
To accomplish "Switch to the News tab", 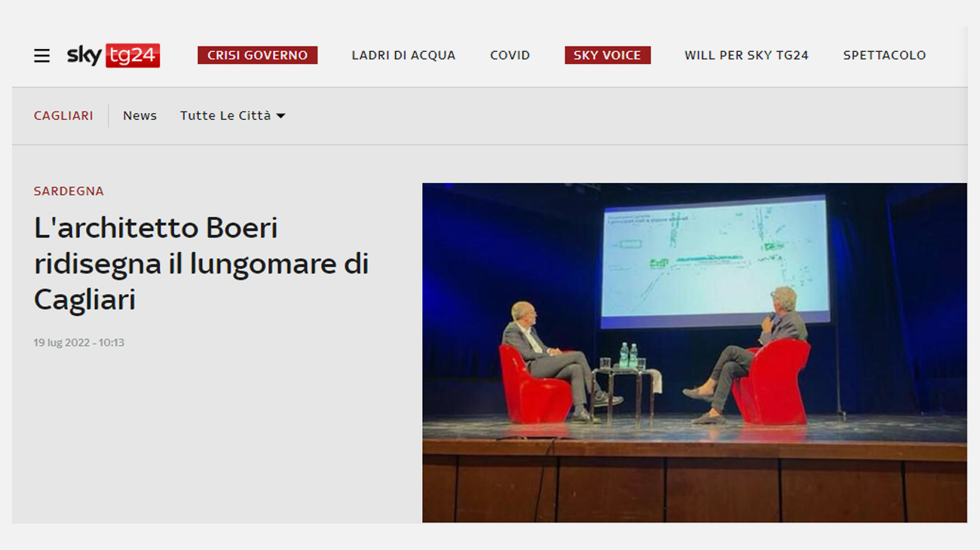I will coord(139,115).
